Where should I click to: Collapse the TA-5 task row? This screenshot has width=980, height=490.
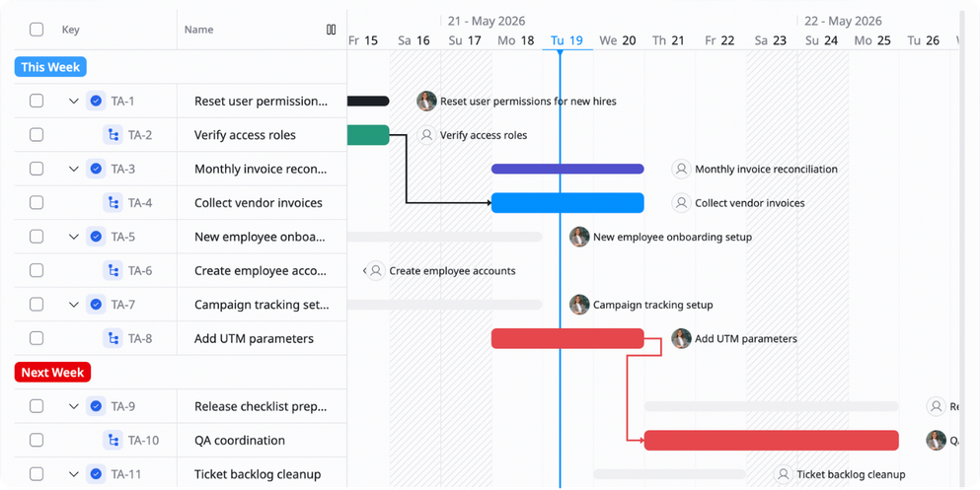coord(74,237)
